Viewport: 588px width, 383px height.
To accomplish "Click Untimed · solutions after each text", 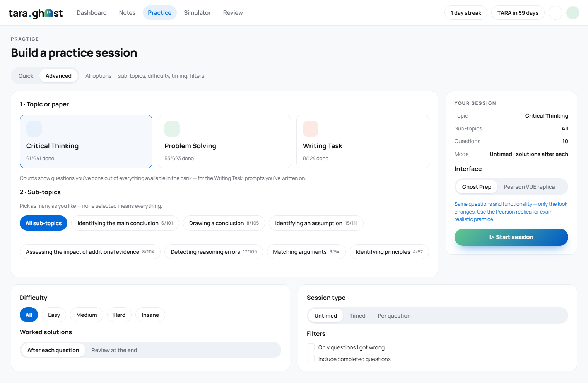I will coord(529,154).
